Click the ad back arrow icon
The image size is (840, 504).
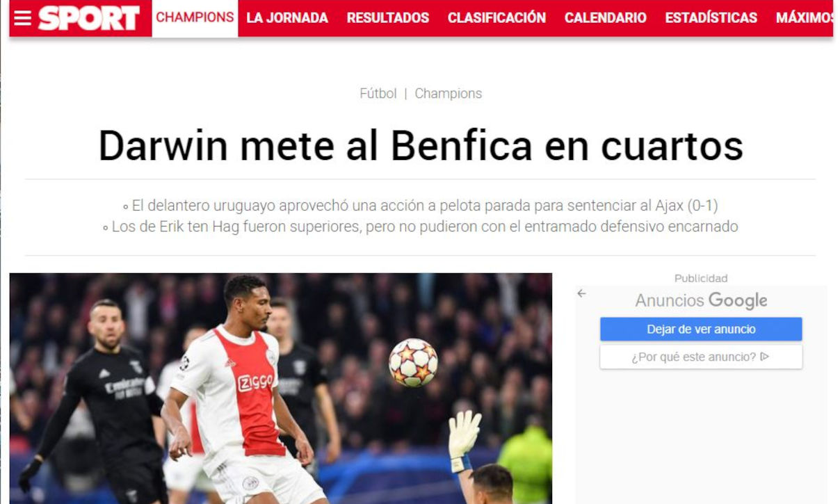(581, 293)
